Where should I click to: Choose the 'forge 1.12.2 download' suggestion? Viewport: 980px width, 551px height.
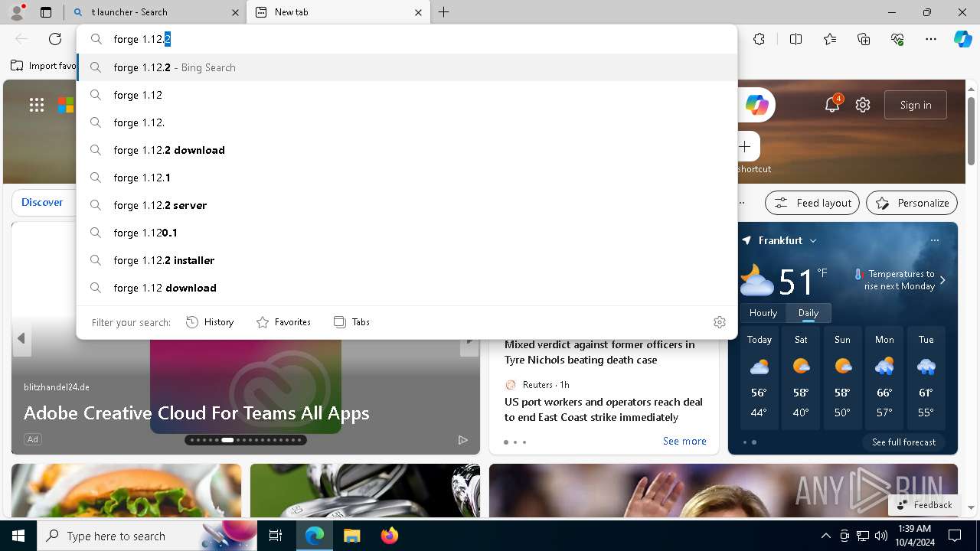click(407, 150)
